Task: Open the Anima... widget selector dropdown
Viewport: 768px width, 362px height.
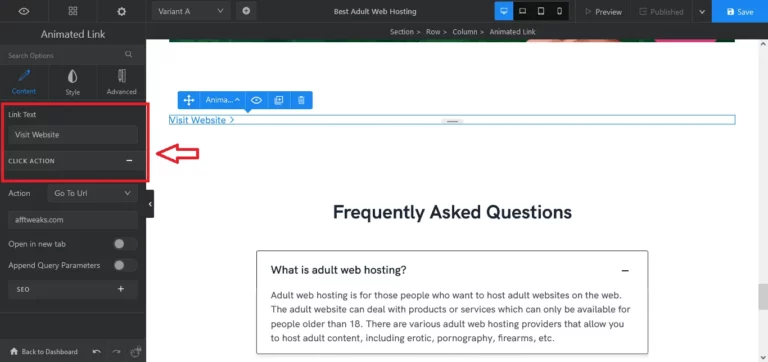Action: 223,100
